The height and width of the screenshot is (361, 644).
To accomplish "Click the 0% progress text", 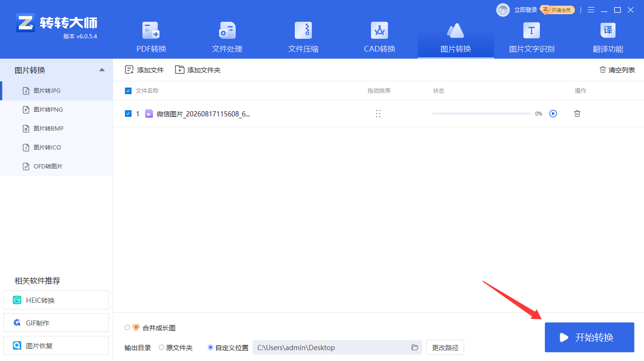I will [x=538, y=114].
